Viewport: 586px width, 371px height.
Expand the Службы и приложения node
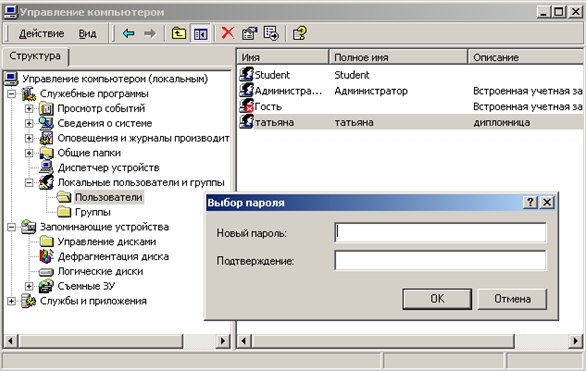pos(12,301)
